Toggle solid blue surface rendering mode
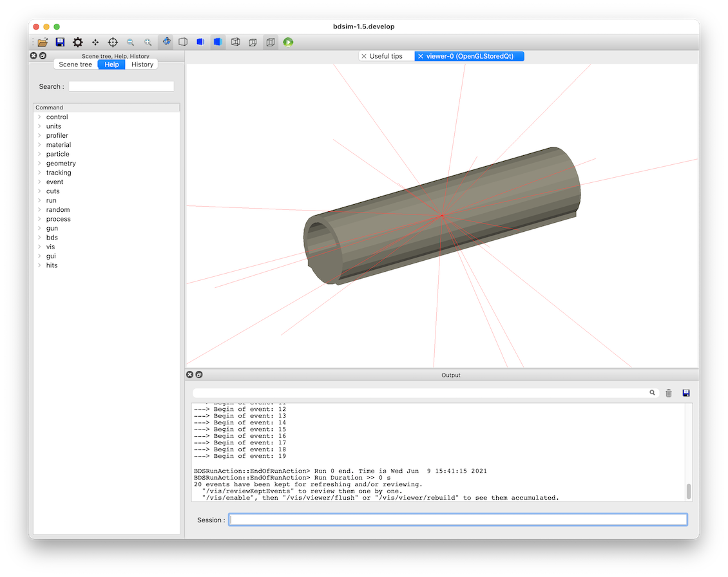Viewport: 728px width, 577px height. pos(217,42)
